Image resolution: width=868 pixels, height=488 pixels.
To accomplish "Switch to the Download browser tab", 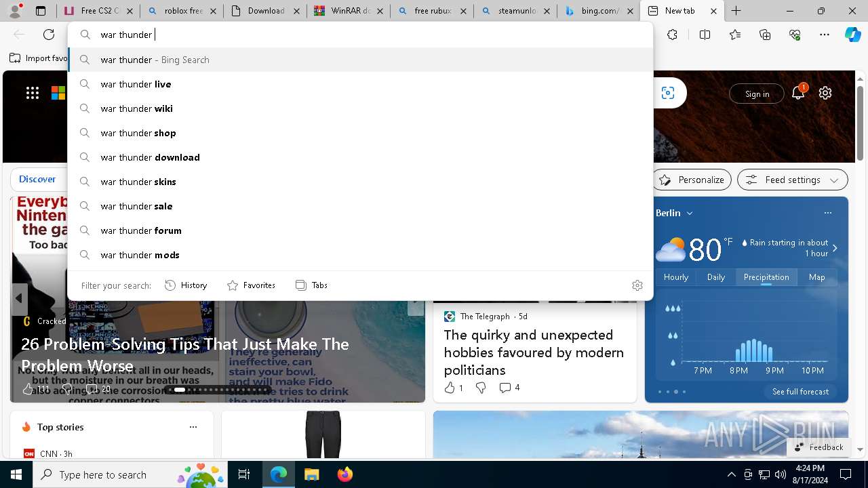I will [x=265, y=11].
